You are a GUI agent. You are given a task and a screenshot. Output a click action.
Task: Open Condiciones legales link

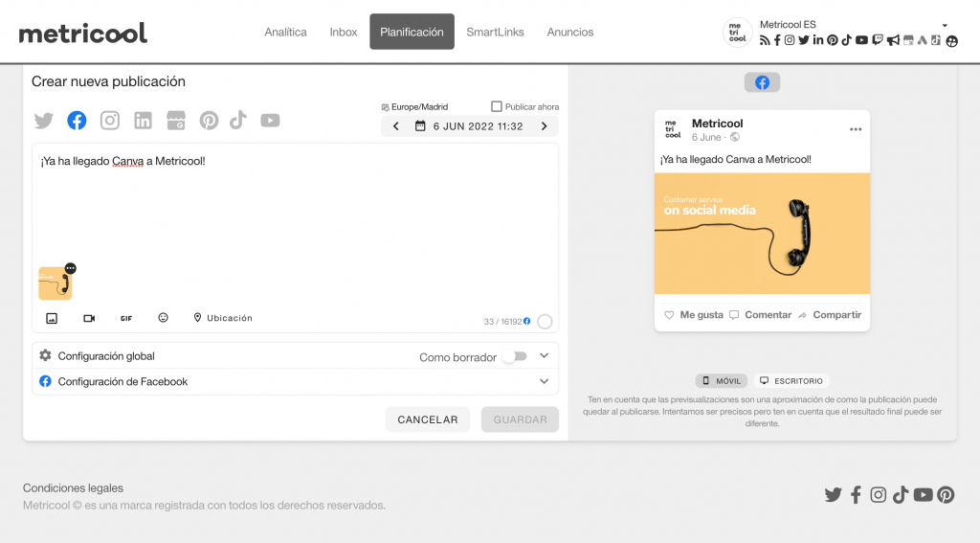(x=73, y=488)
